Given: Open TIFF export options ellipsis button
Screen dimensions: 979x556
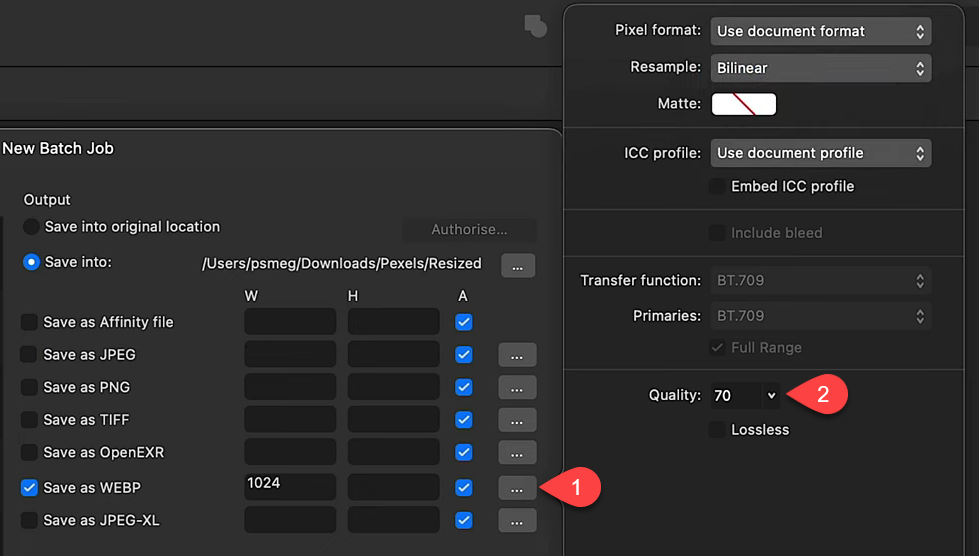Looking at the screenshot, I should tap(517, 420).
